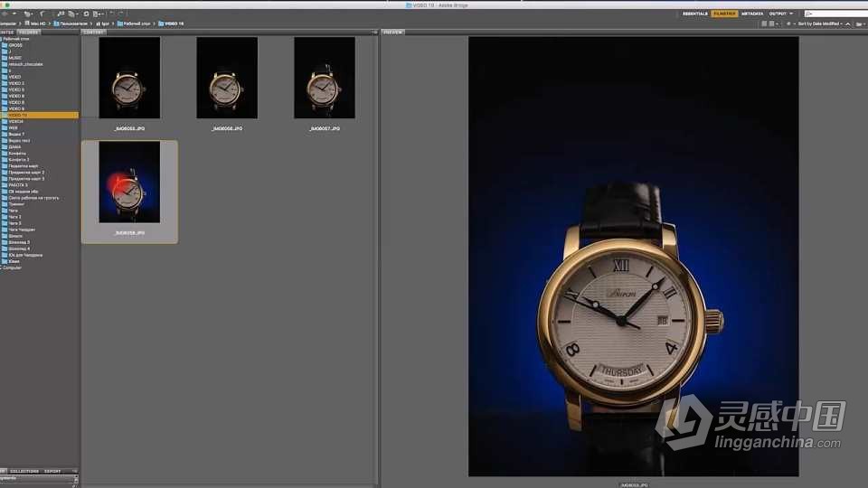This screenshot has width=868, height=488.
Task: Open the Folders panel tab
Action: 29,33
